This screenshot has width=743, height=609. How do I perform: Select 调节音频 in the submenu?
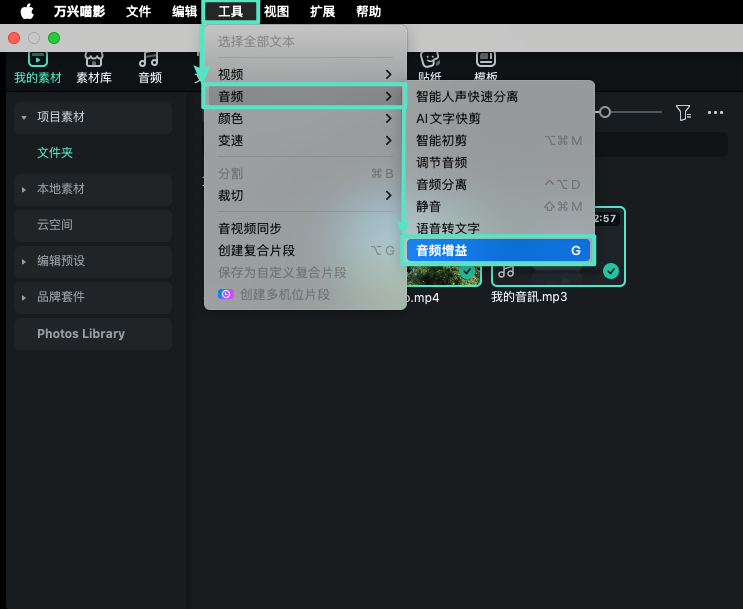pos(498,163)
